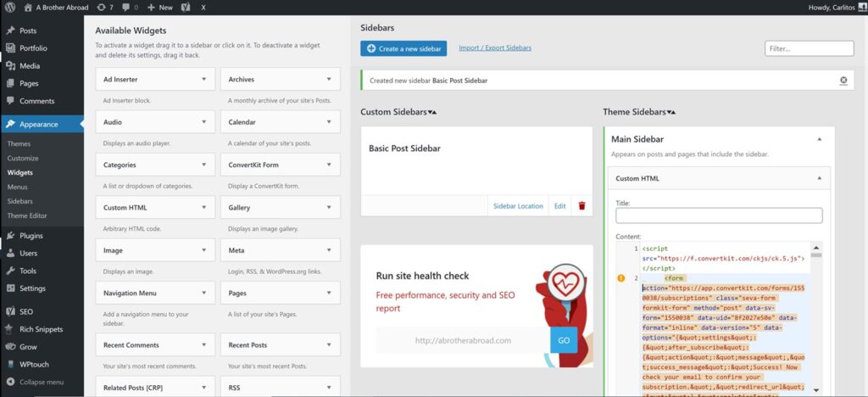Click the WPtouch menu icon
868x397 pixels.
point(10,364)
